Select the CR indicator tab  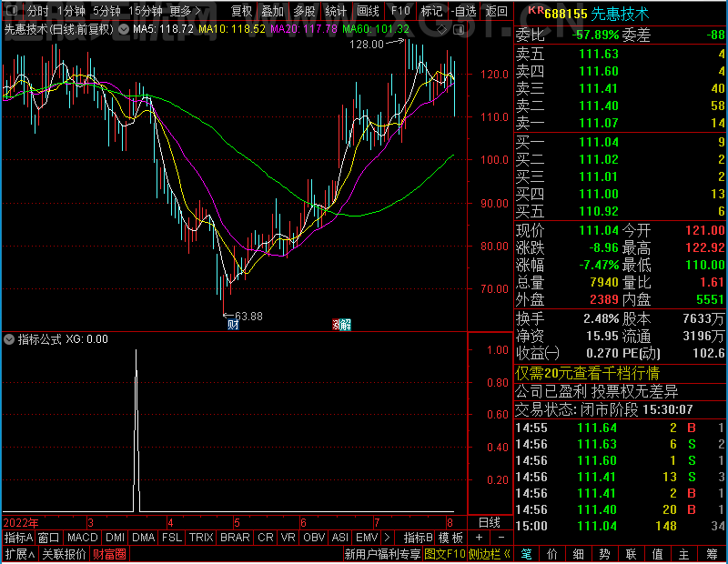tap(266, 538)
